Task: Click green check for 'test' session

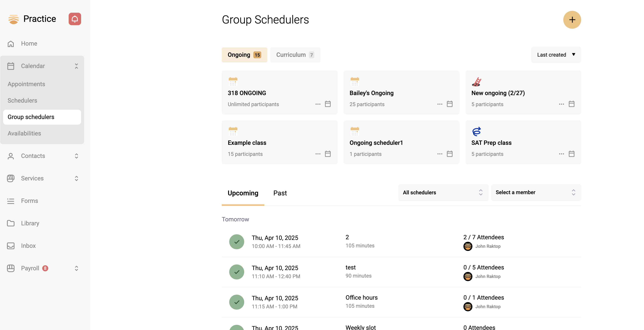Action: [237, 272]
